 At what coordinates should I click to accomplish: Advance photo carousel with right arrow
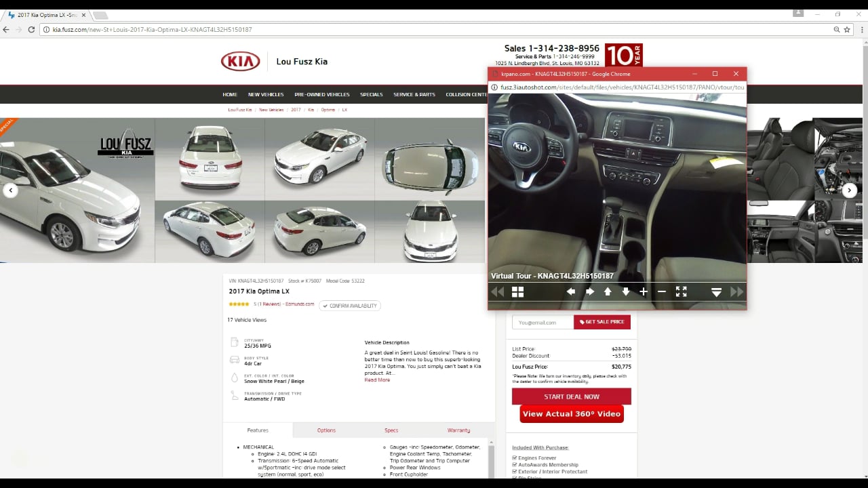pyautogui.click(x=849, y=190)
